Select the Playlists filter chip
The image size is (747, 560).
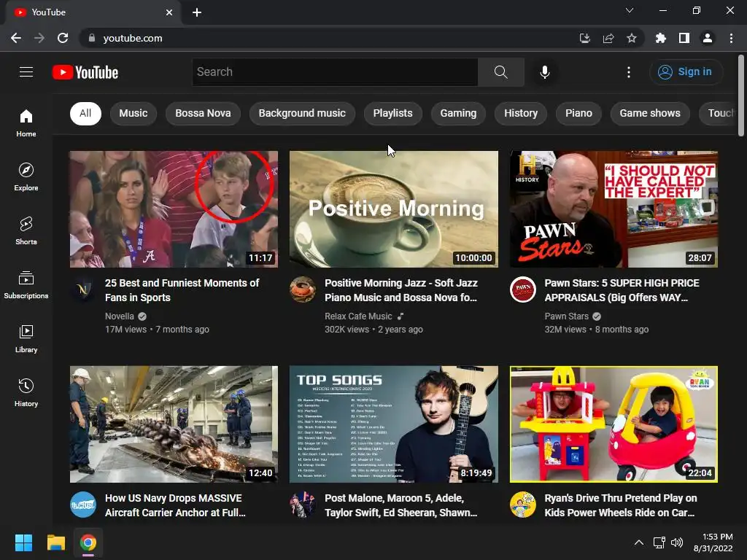point(393,113)
